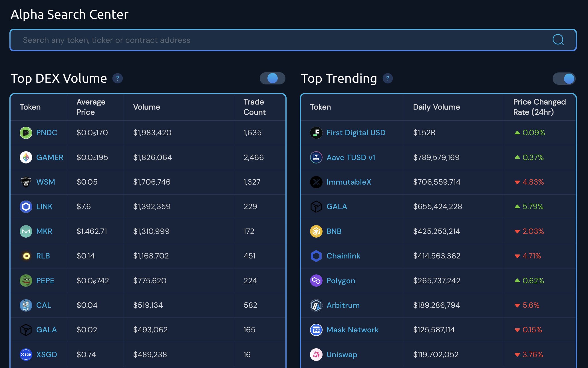The height and width of the screenshot is (368, 588).
Task: Click the LINK token logo
Action: point(26,207)
